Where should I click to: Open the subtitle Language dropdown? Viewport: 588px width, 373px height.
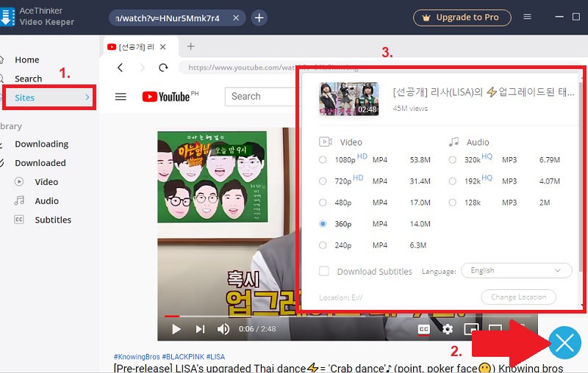tap(516, 271)
